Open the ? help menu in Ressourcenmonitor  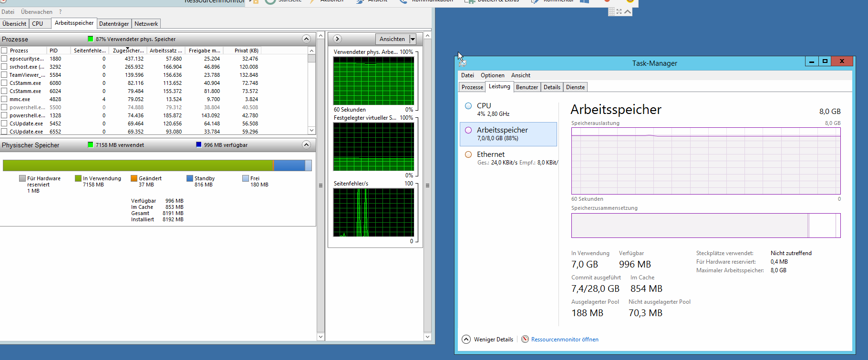tap(61, 12)
